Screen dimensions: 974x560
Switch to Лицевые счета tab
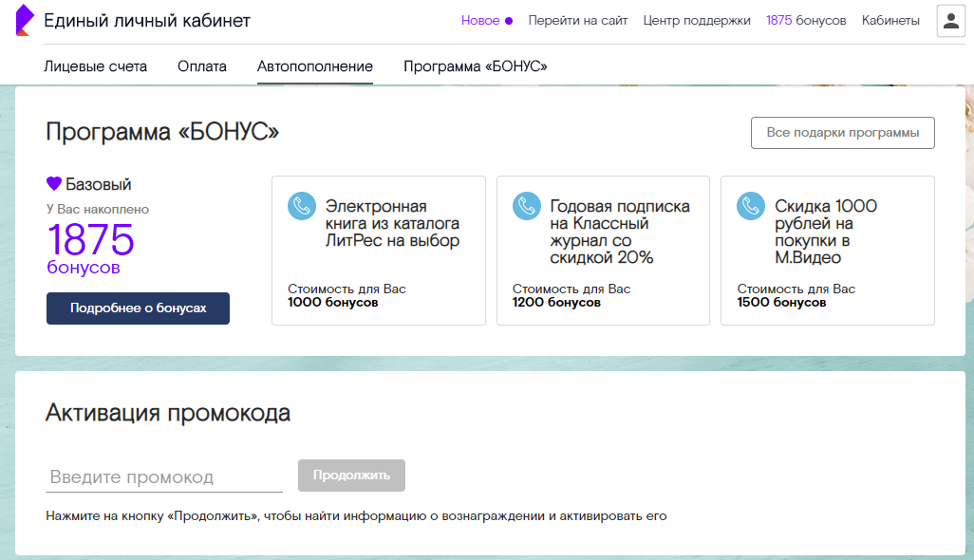pyautogui.click(x=95, y=66)
